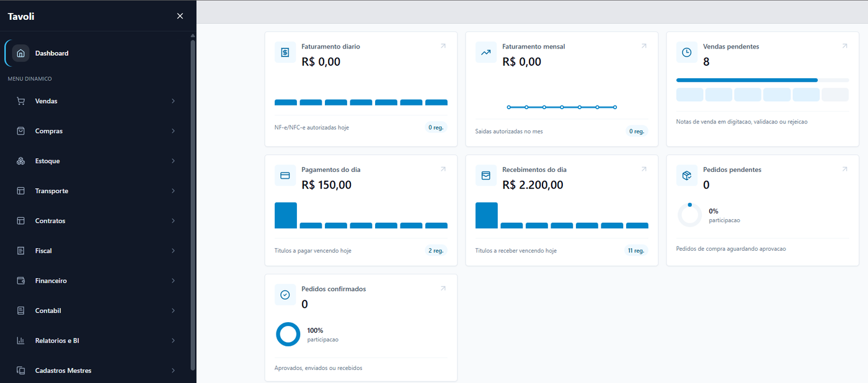This screenshot has height=383, width=868.
Task: Click 'R$ 2.200,00' value
Action: click(x=533, y=185)
